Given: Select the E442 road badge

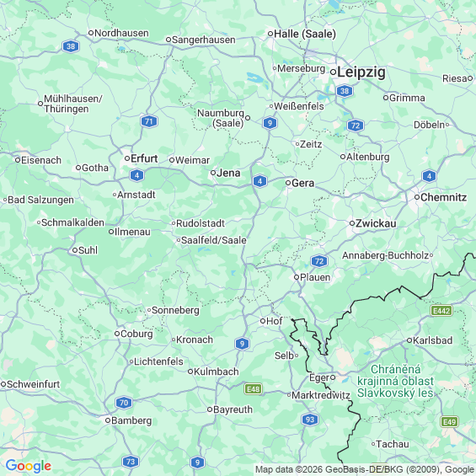Looking at the screenshot, I should (441, 311).
